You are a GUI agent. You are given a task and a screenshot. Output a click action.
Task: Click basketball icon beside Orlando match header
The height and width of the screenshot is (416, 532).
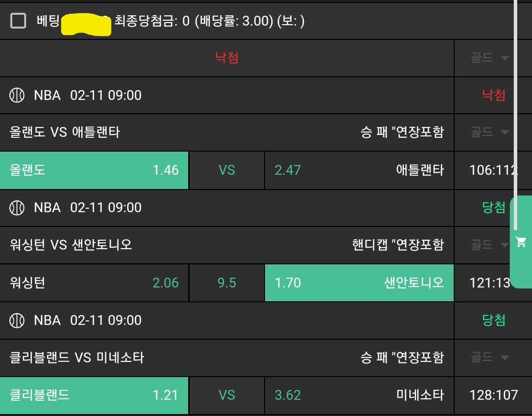(x=17, y=95)
